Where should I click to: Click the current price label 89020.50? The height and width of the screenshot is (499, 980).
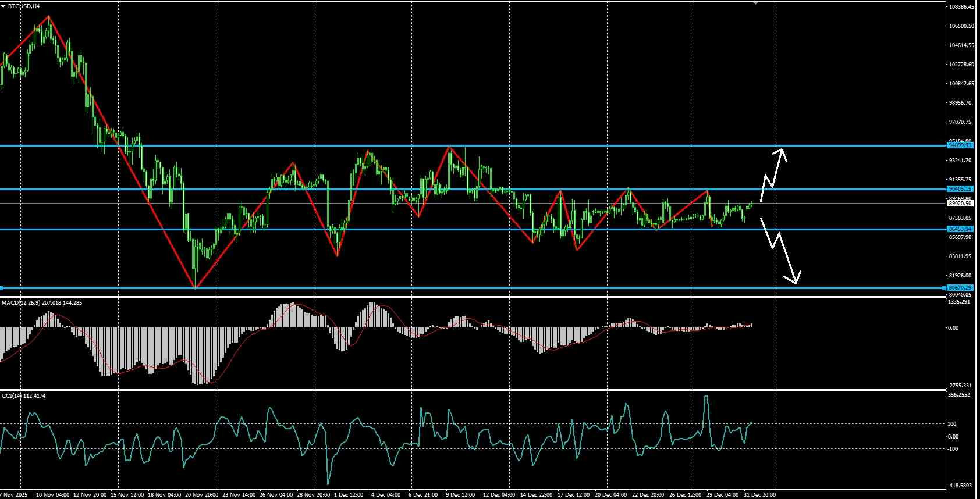point(960,204)
